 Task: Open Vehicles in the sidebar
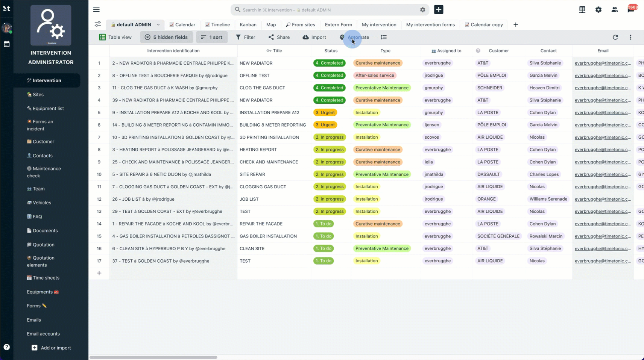pyautogui.click(x=39, y=203)
